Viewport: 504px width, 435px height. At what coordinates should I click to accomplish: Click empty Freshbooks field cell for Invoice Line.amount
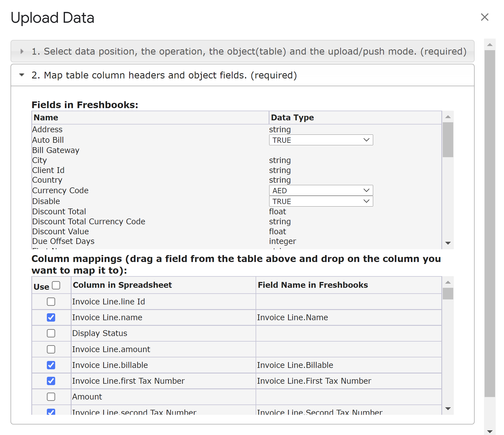(349, 349)
